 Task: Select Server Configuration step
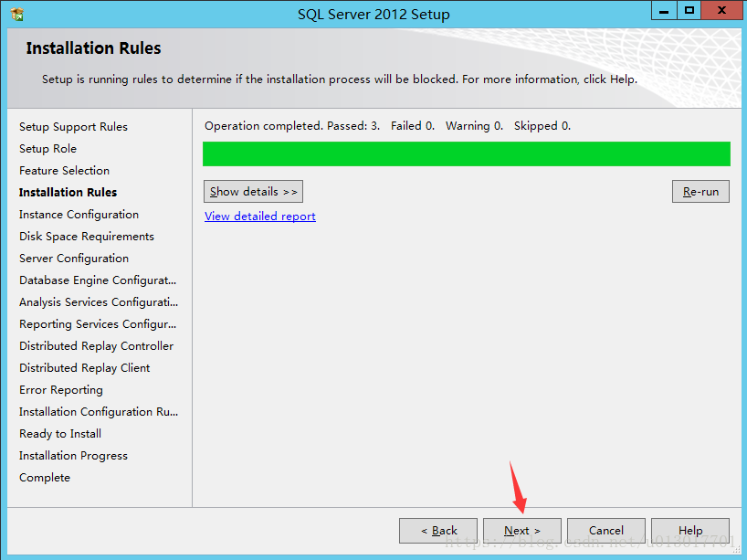(74, 259)
